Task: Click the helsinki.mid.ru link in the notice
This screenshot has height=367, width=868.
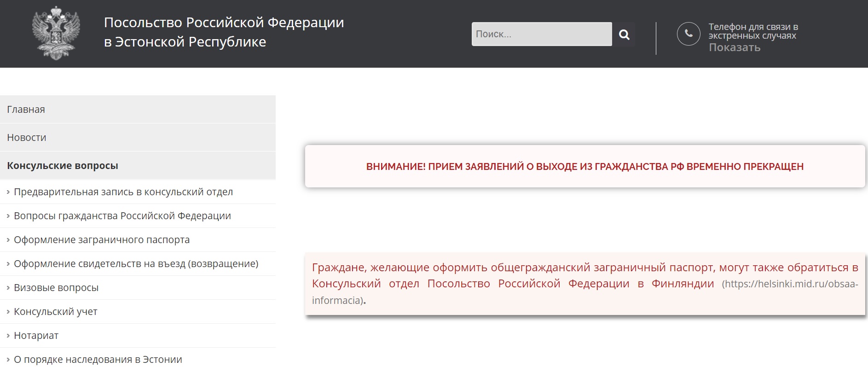Action: (x=790, y=284)
